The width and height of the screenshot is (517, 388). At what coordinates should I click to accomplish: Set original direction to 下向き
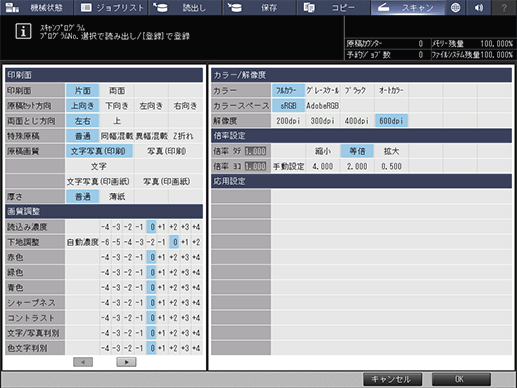(x=117, y=106)
